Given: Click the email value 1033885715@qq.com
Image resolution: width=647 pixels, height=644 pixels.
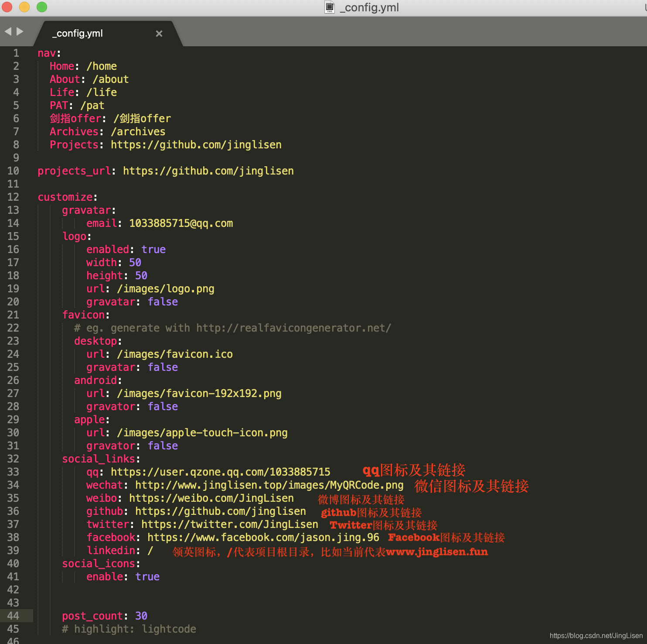Looking at the screenshot, I should (181, 223).
